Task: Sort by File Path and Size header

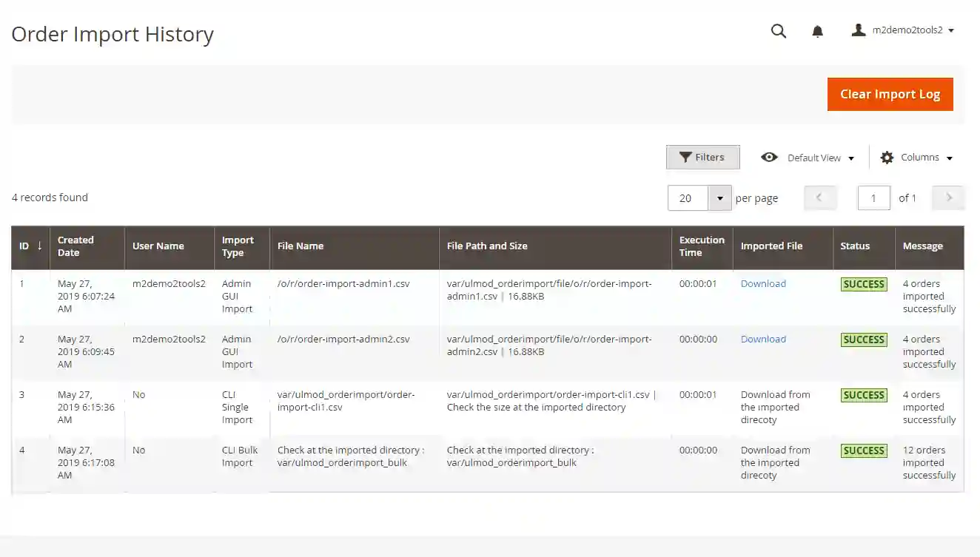Action: click(x=556, y=246)
